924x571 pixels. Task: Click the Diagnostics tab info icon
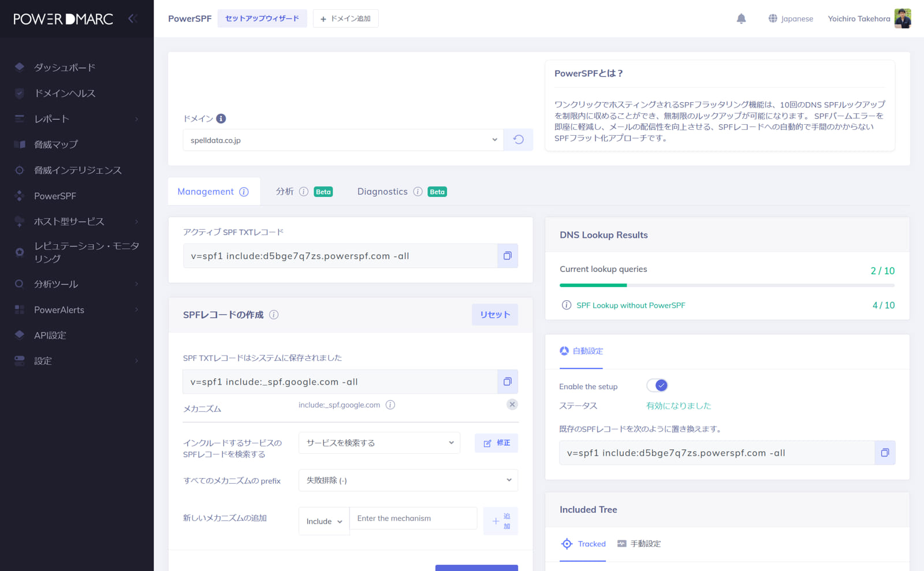pyautogui.click(x=418, y=192)
